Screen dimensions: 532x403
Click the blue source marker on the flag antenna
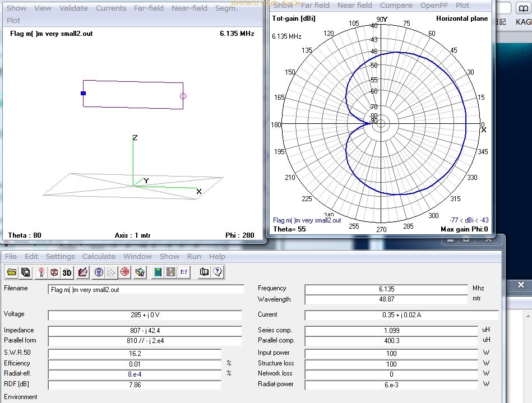coord(83,93)
